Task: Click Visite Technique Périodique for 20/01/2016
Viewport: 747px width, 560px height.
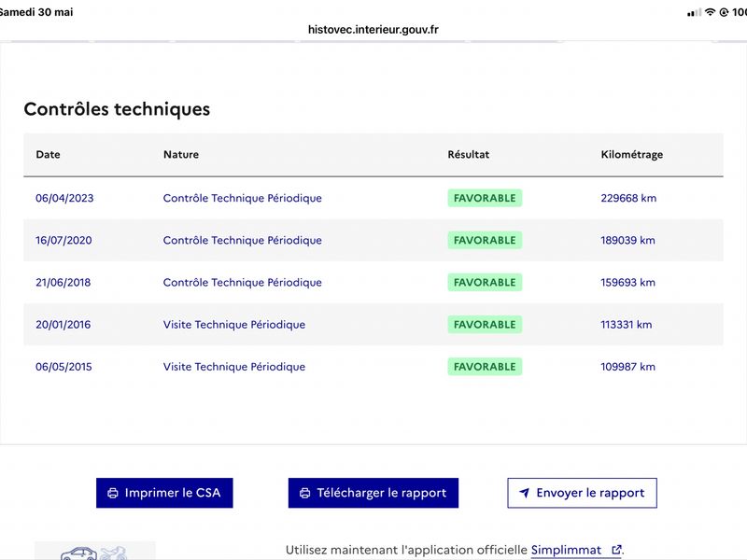Action: coord(234,325)
